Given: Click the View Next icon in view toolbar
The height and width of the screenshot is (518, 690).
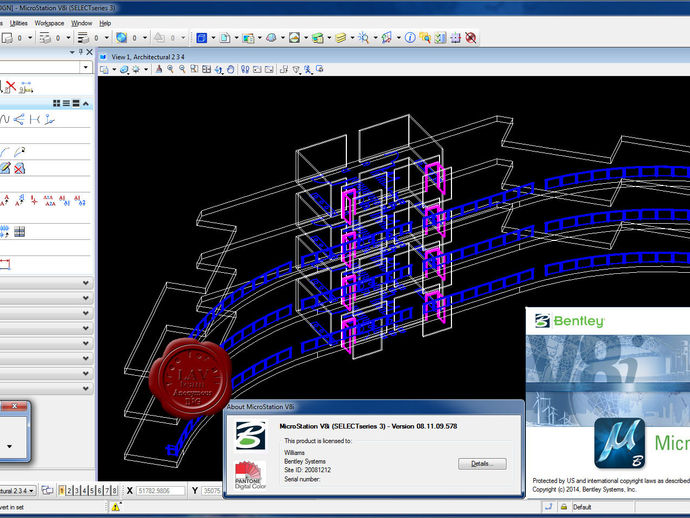Looking at the screenshot, I should [269, 69].
